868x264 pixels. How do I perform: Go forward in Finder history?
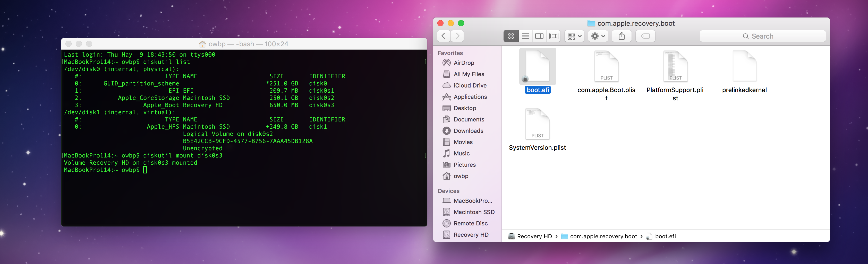click(457, 36)
